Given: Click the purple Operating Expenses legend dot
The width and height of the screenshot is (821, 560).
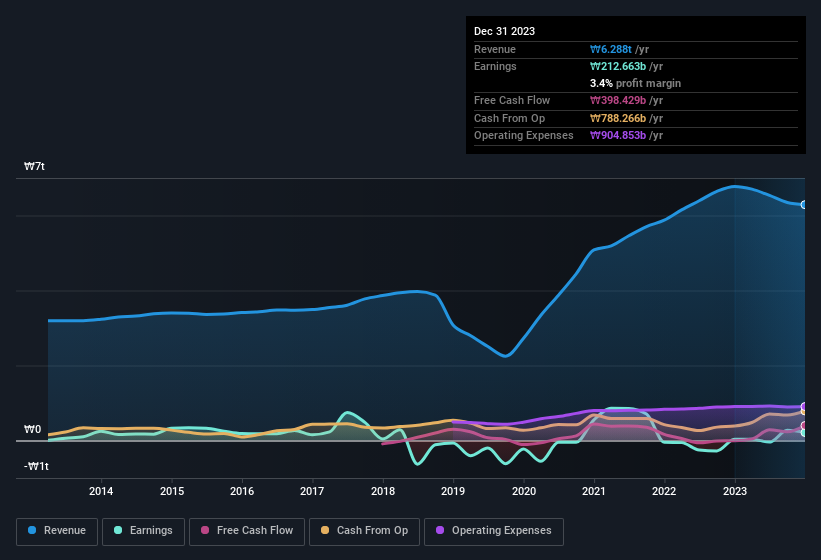Looking at the screenshot, I should (x=440, y=530).
